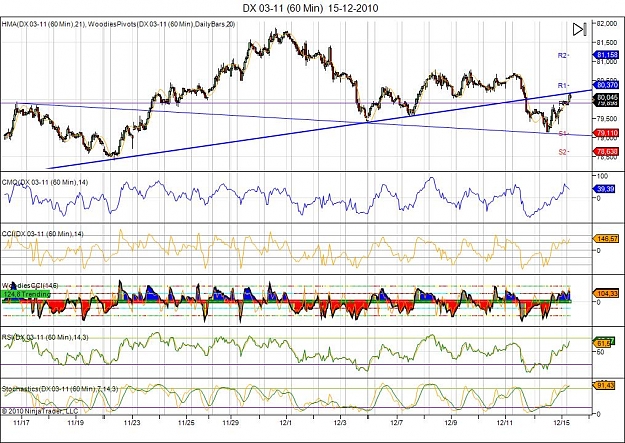The width and height of the screenshot is (625, 443).
Task: Click the red 78,638 price marker
Action: pos(606,152)
